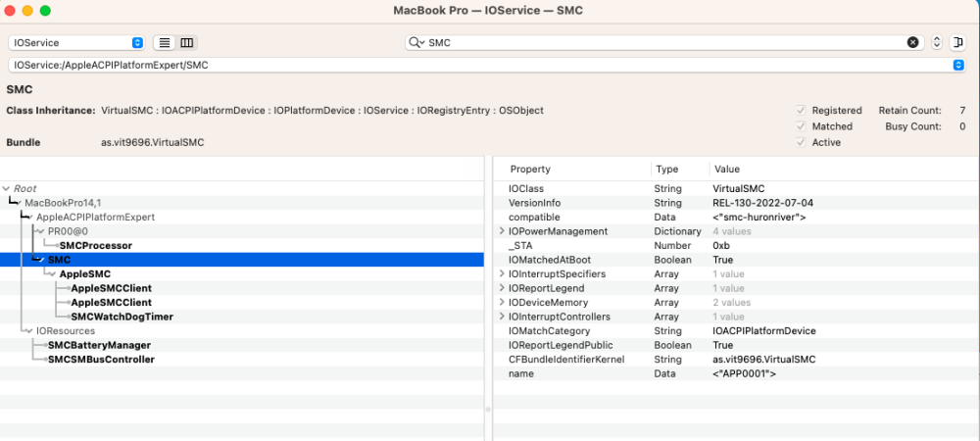
Task: Click the "smc-huronriver" data value
Action: pos(759,218)
